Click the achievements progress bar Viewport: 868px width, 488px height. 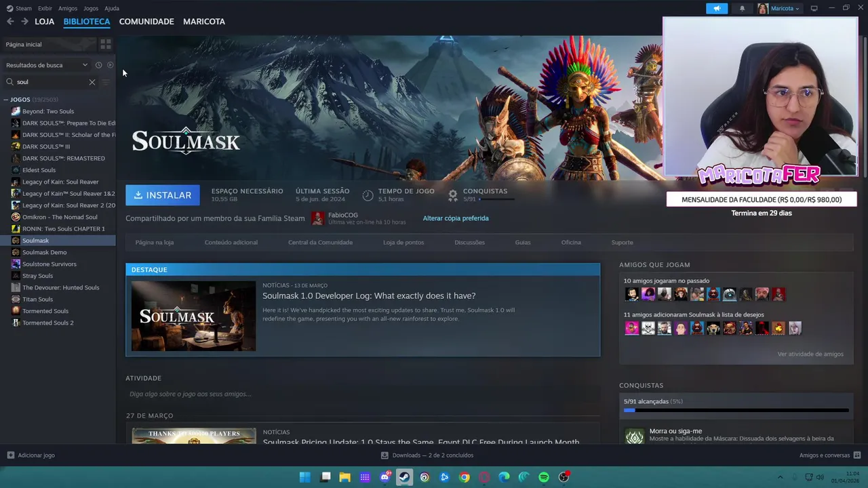pyautogui.click(x=736, y=410)
